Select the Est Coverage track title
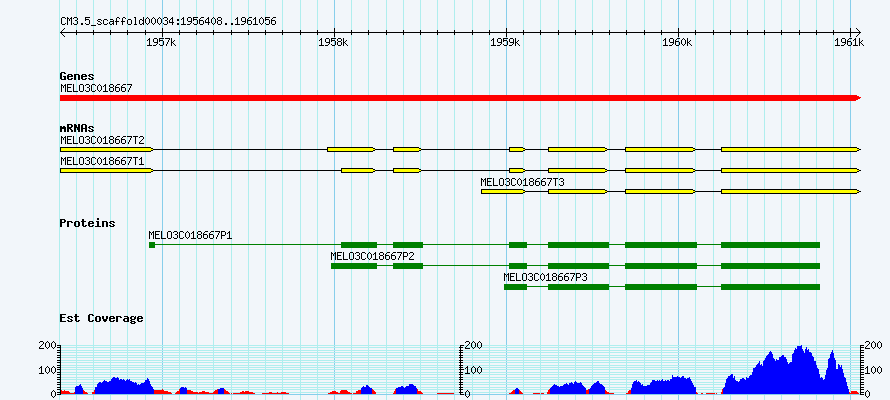This screenshot has width=890, height=400. pyautogui.click(x=102, y=318)
